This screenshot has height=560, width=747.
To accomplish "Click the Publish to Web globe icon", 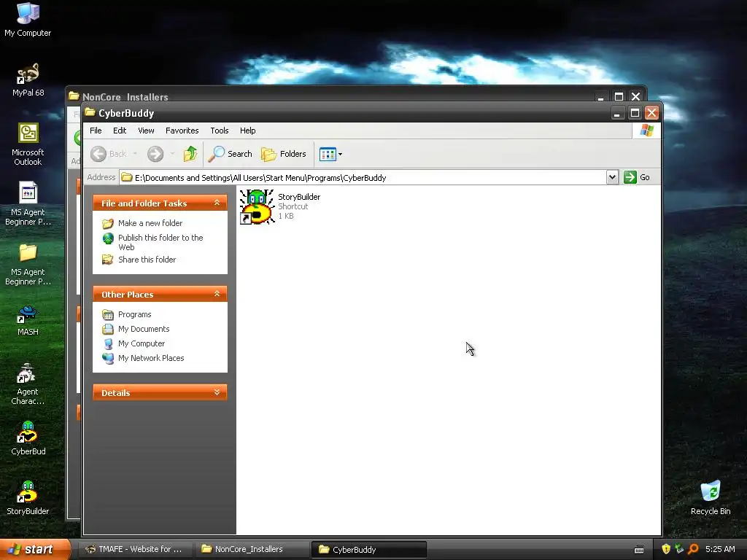I will (x=108, y=238).
